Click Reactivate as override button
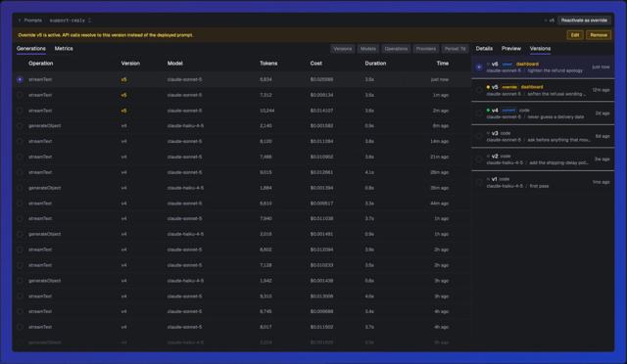The image size is (627, 364). (584, 21)
